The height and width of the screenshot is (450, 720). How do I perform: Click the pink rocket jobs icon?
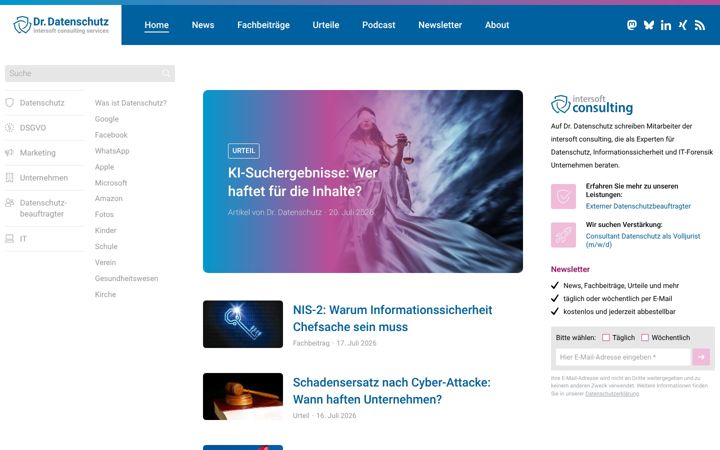click(x=563, y=235)
